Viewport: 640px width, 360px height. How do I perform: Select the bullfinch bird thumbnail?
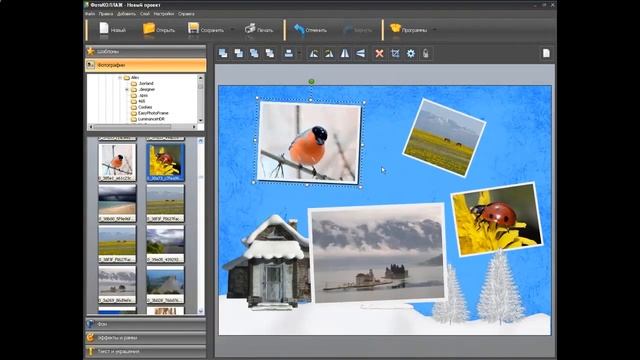coord(117,162)
